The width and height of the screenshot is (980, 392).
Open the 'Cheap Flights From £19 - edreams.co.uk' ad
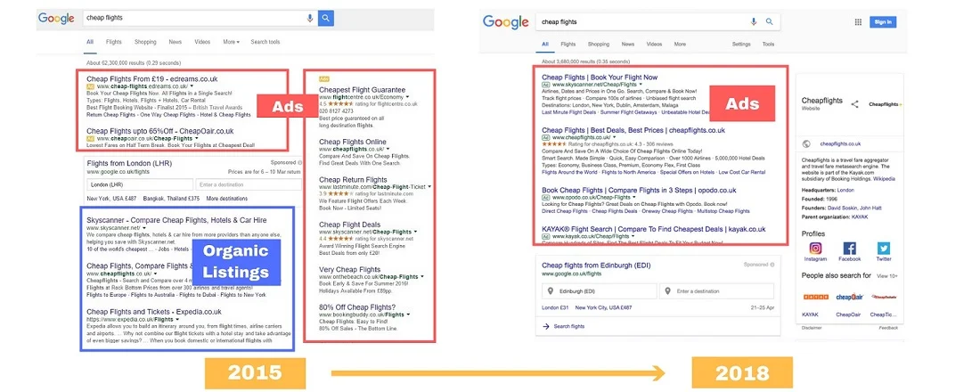[x=151, y=78]
